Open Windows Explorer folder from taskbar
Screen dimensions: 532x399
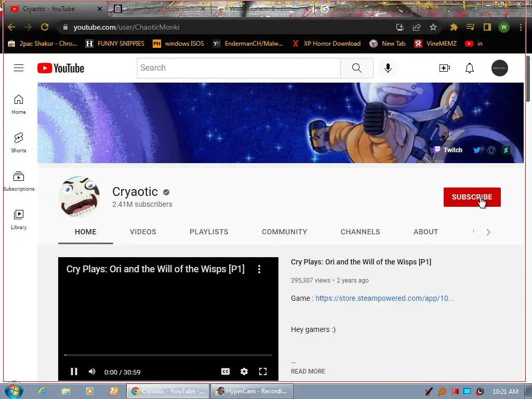tap(66, 391)
